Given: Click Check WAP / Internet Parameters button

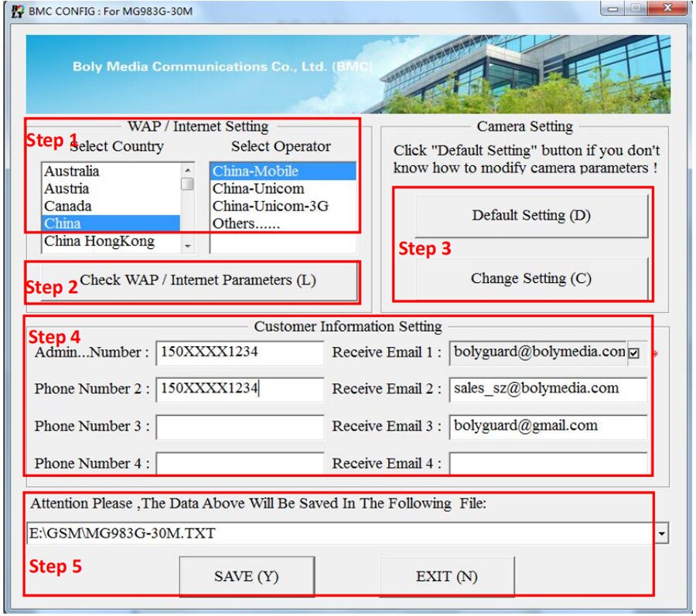Looking at the screenshot, I should tap(198, 281).
